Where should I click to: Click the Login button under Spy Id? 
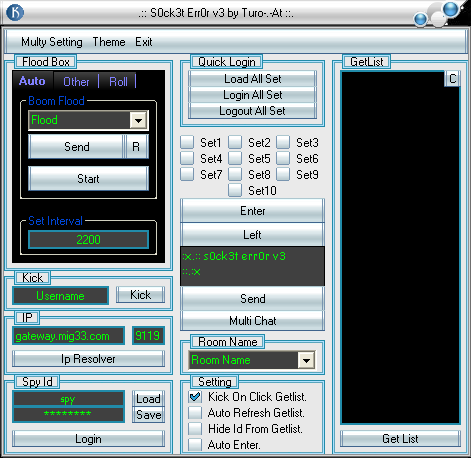click(88, 439)
